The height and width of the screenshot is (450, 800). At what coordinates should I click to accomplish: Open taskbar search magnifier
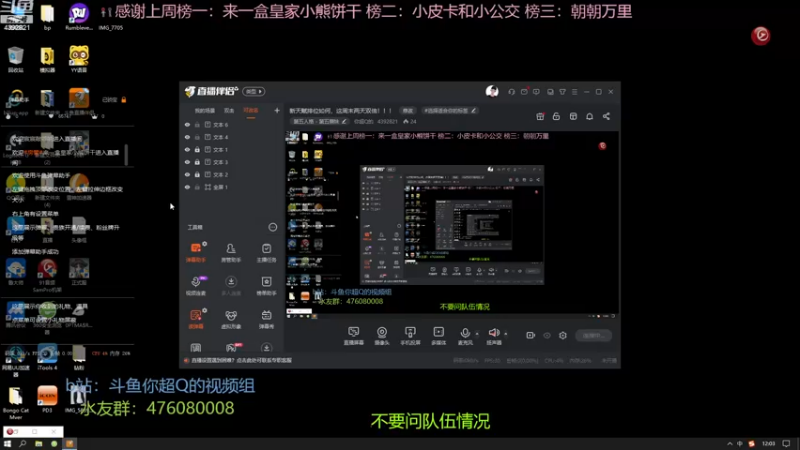pyautogui.click(x=22, y=444)
